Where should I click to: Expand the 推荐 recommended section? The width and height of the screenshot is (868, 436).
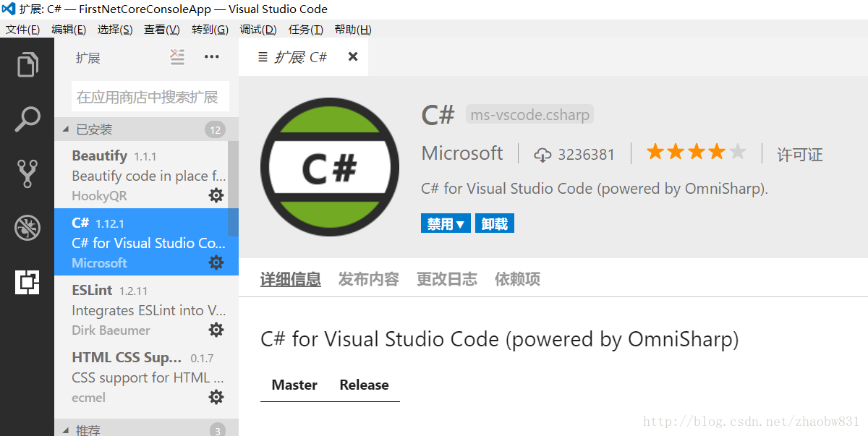click(146, 429)
